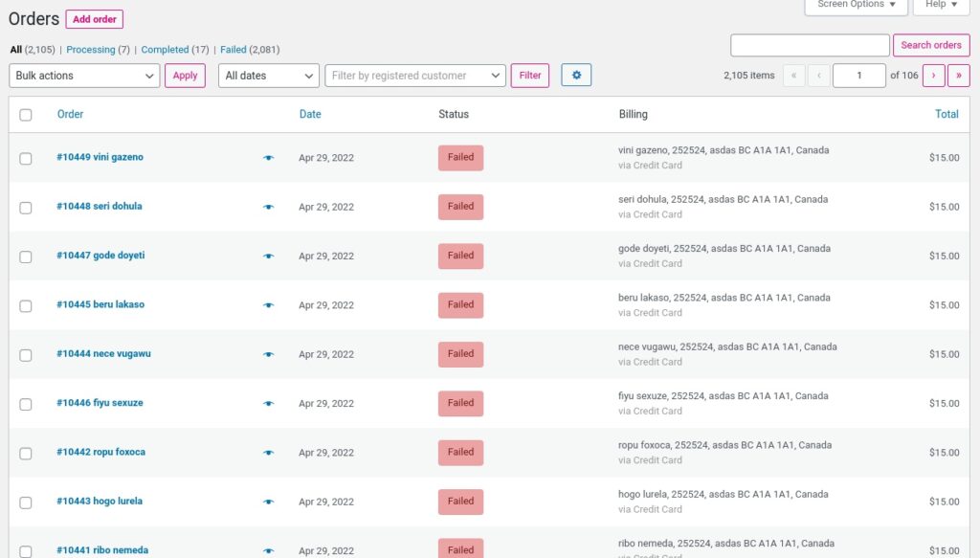Click the search orders text field
The image size is (980, 558).
pyautogui.click(x=810, y=45)
